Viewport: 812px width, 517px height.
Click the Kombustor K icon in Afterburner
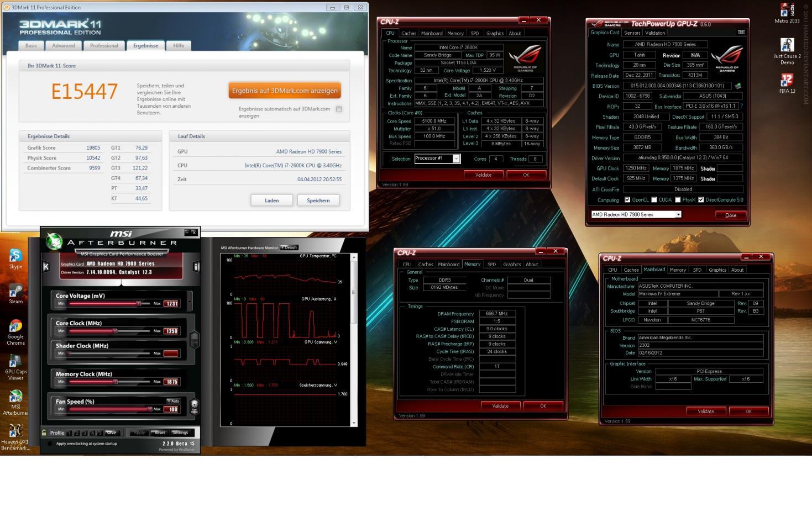pos(46,267)
